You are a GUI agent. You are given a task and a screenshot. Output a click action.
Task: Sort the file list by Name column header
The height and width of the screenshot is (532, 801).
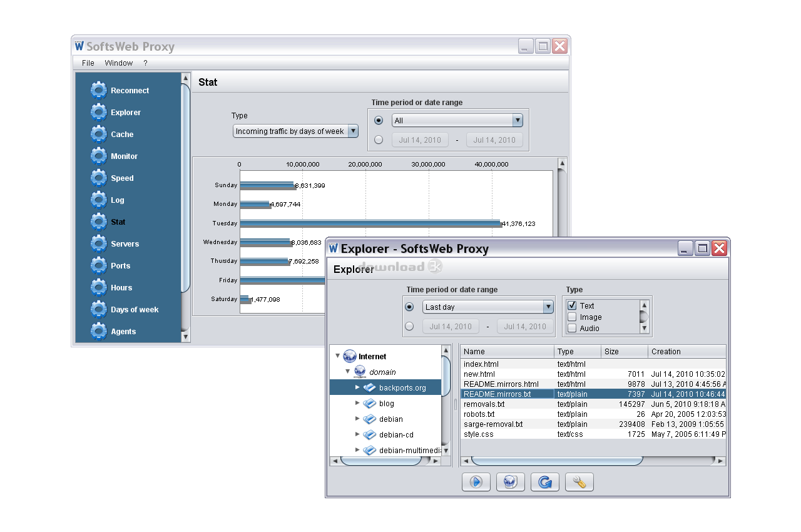click(x=508, y=351)
